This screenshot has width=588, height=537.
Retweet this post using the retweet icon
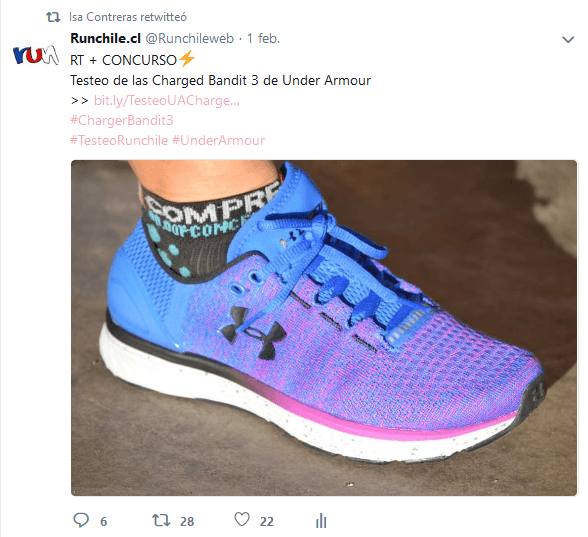(x=161, y=520)
